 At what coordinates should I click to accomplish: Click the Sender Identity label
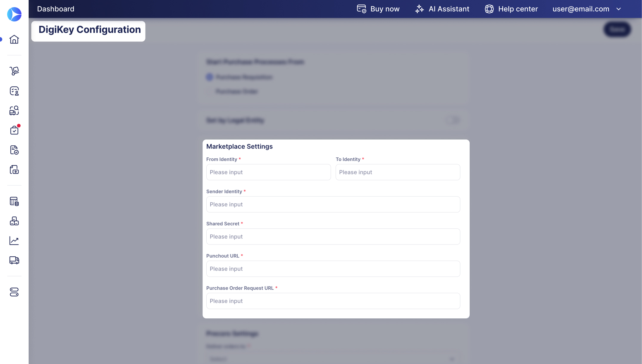224,191
